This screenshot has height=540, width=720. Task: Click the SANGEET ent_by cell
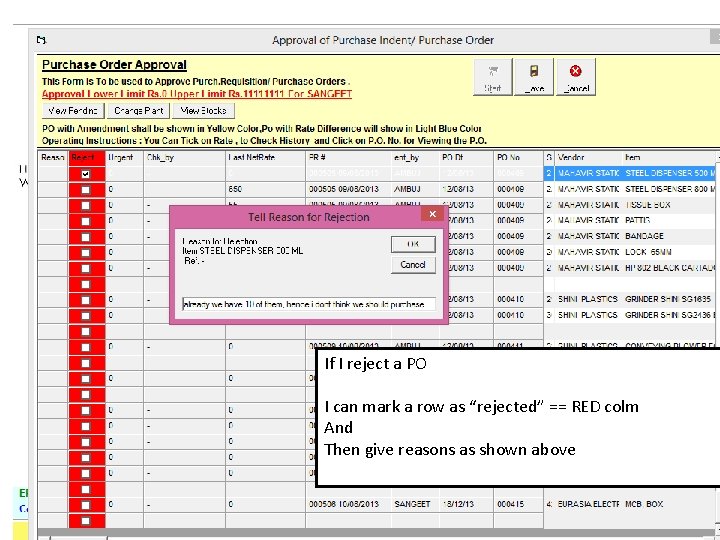coord(416,504)
